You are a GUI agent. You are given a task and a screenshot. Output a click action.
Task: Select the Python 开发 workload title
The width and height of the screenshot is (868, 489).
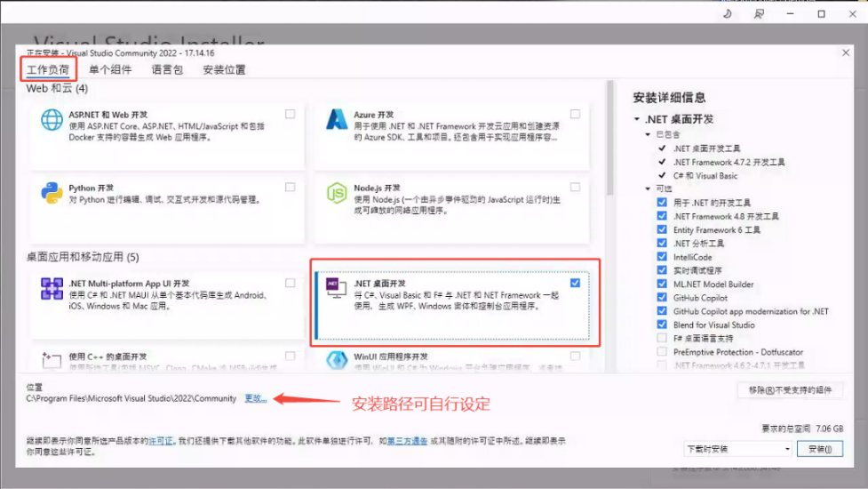pyautogui.click(x=91, y=188)
